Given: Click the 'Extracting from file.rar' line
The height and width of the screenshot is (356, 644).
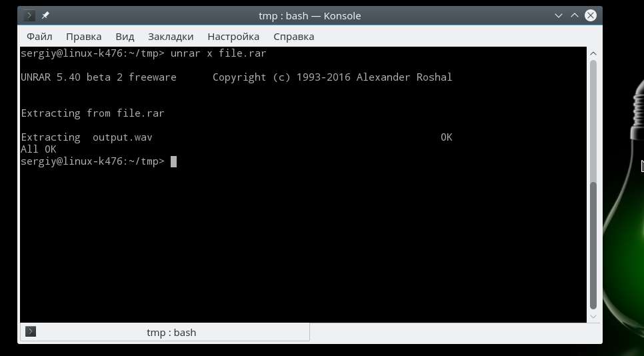Looking at the screenshot, I should click(x=93, y=113).
